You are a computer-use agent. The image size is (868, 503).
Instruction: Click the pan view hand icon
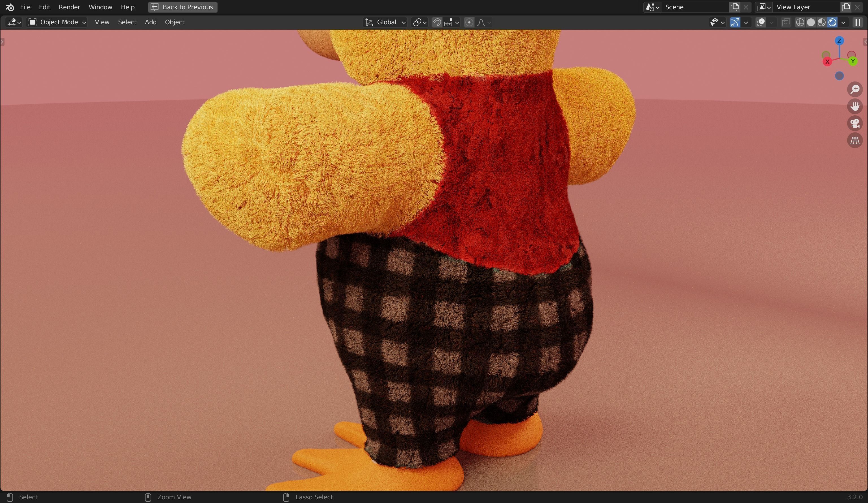[854, 106]
